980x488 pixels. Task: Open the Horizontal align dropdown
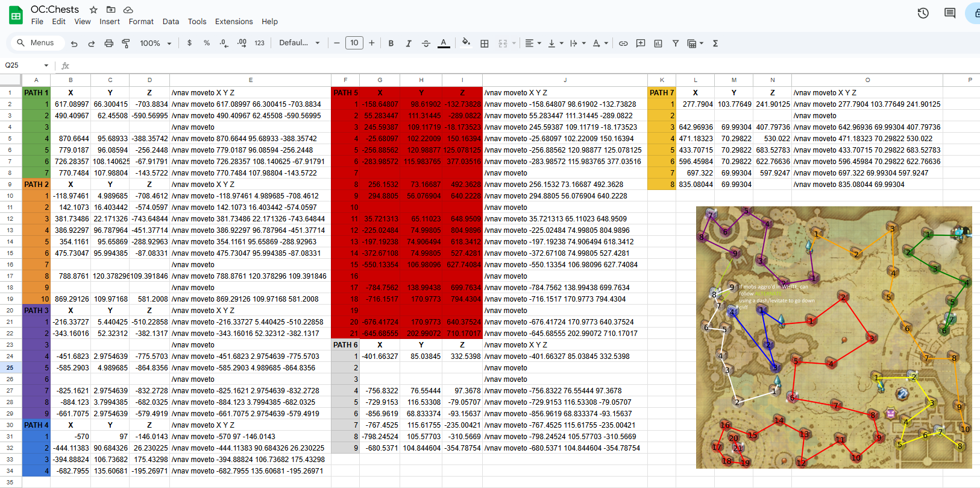click(533, 43)
